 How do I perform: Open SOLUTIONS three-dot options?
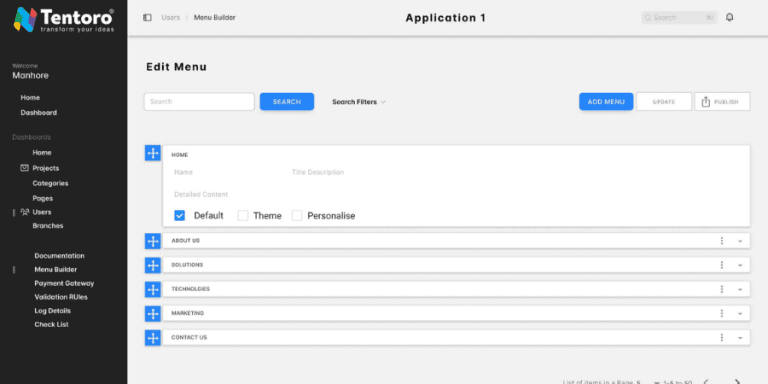pyautogui.click(x=721, y=265)
